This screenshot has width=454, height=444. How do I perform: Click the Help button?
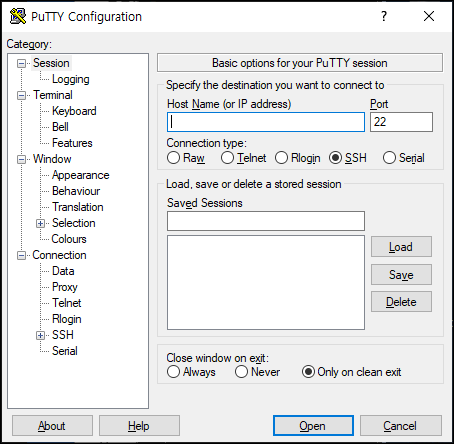point(139,426)
